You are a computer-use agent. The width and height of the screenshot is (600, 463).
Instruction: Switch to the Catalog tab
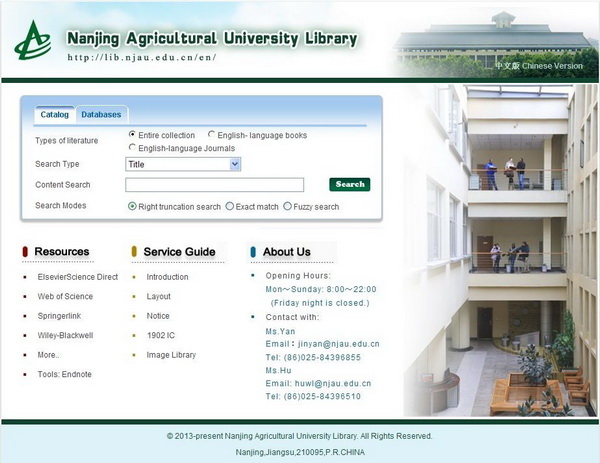[54, 114]
